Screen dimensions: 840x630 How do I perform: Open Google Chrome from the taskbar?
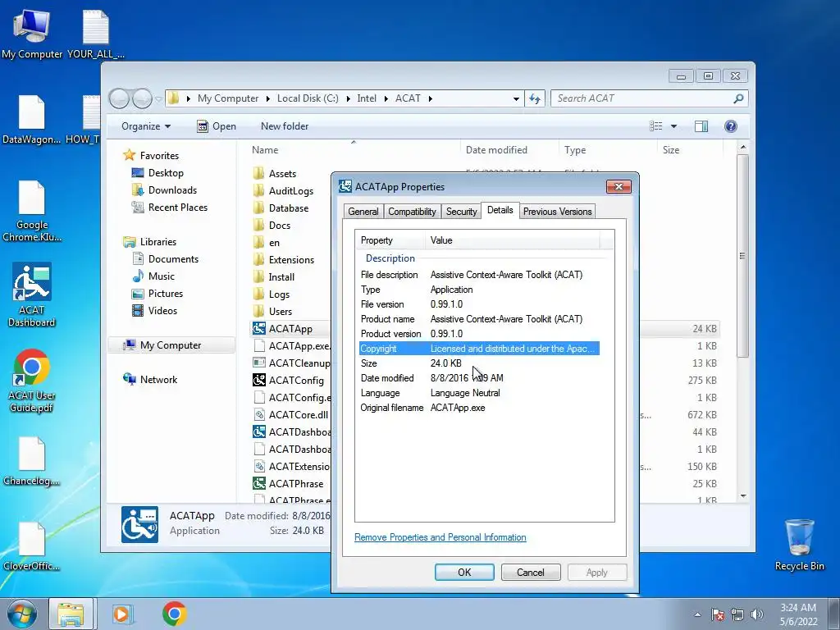174,614
